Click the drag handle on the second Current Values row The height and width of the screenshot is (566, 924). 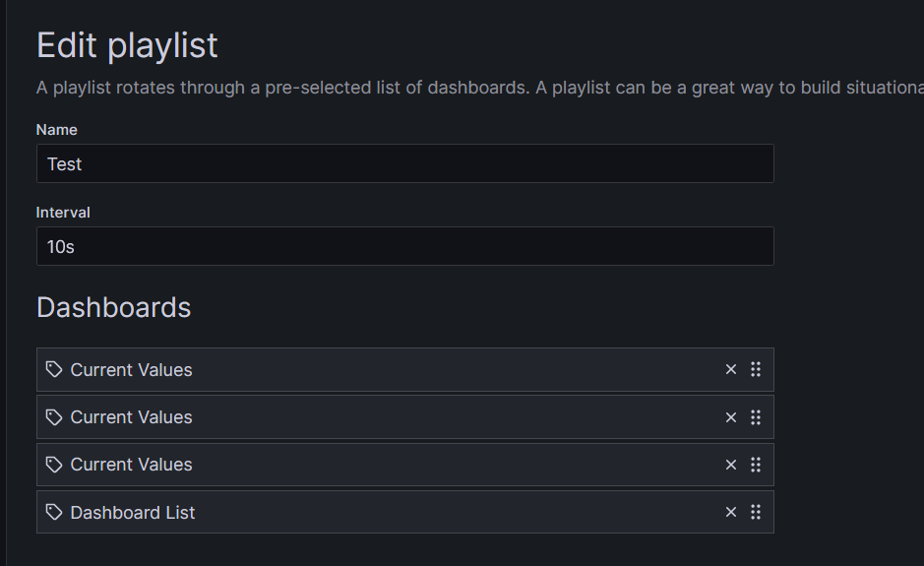click(x=756, y=416)
